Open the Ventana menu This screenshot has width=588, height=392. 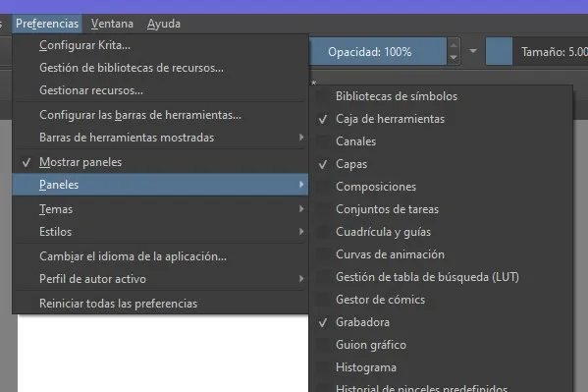coord(112,24)
